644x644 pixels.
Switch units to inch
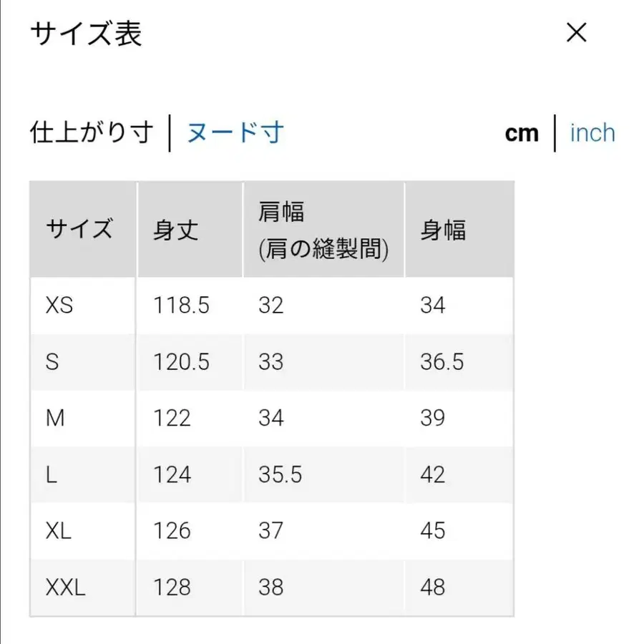592,133
